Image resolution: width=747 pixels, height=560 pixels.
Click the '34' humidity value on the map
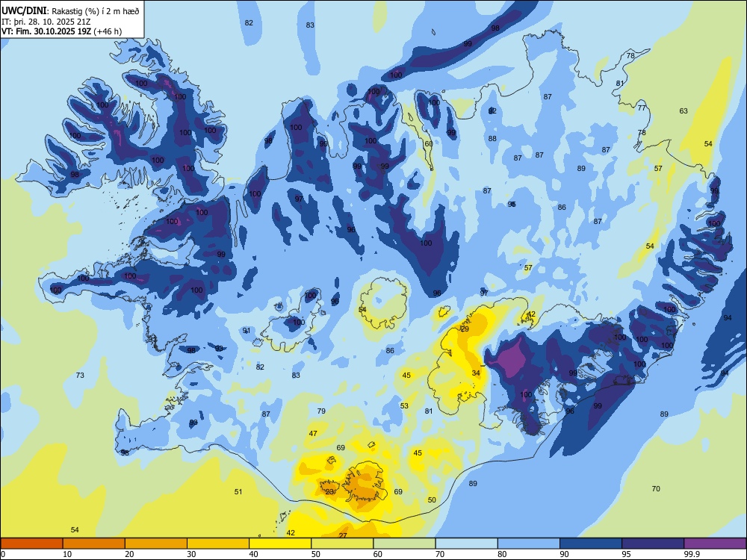click(476, 373)
